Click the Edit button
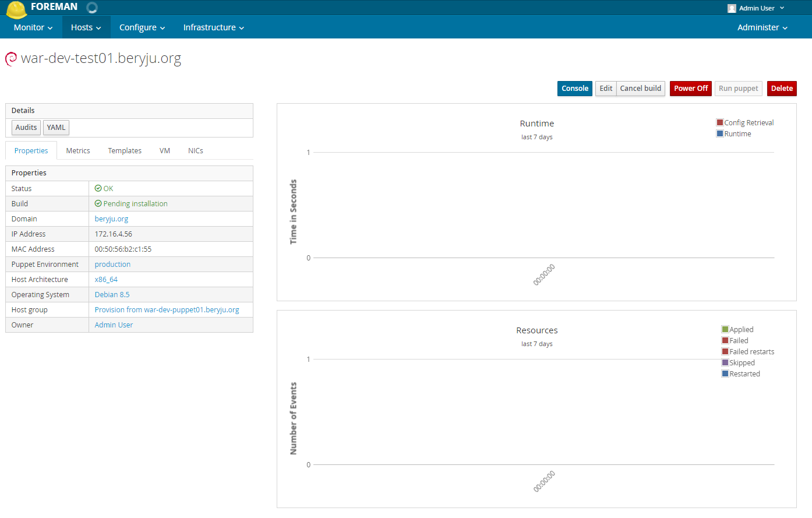The image size is (812, 518). point(606,89)
